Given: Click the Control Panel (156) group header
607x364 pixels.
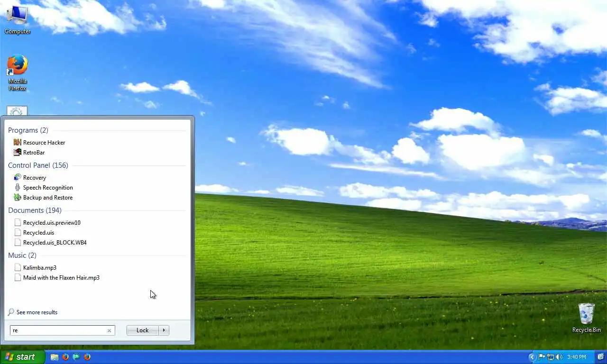Looking at the screenshot, I should pos(38,165).
